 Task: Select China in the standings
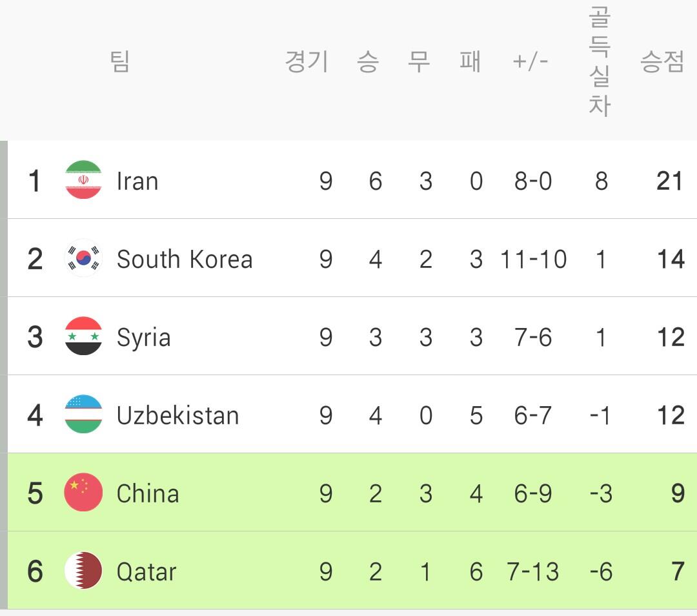pyautogui.click(x=148, y=494)
